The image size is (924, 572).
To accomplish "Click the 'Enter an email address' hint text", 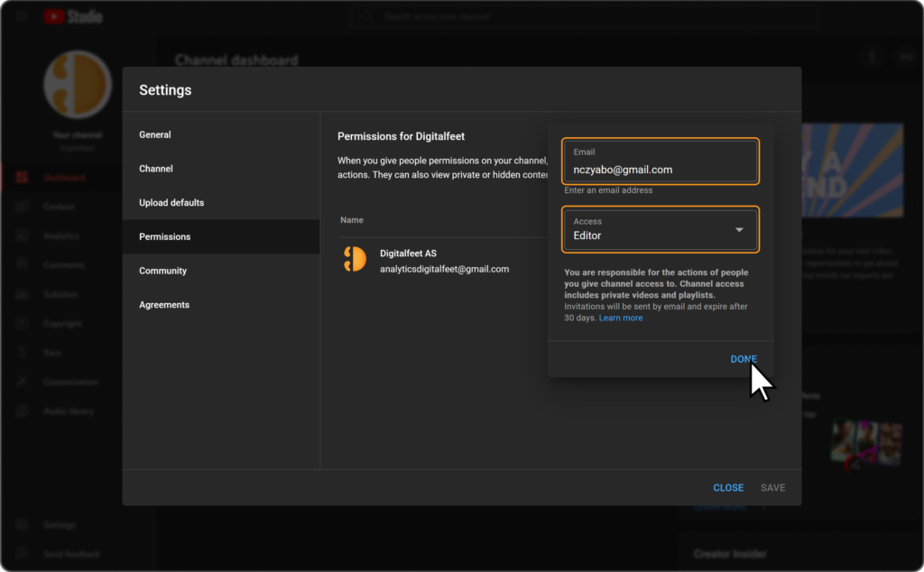I will pos(608,190).
